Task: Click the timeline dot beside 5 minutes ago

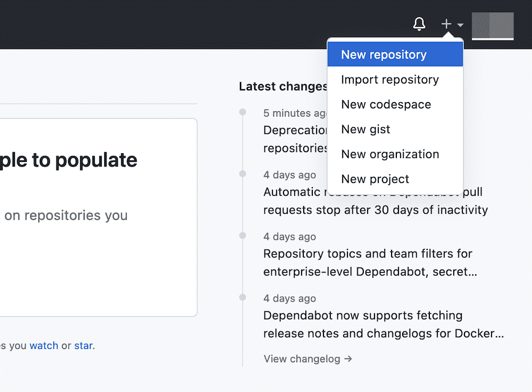Action: click(243, 112)
